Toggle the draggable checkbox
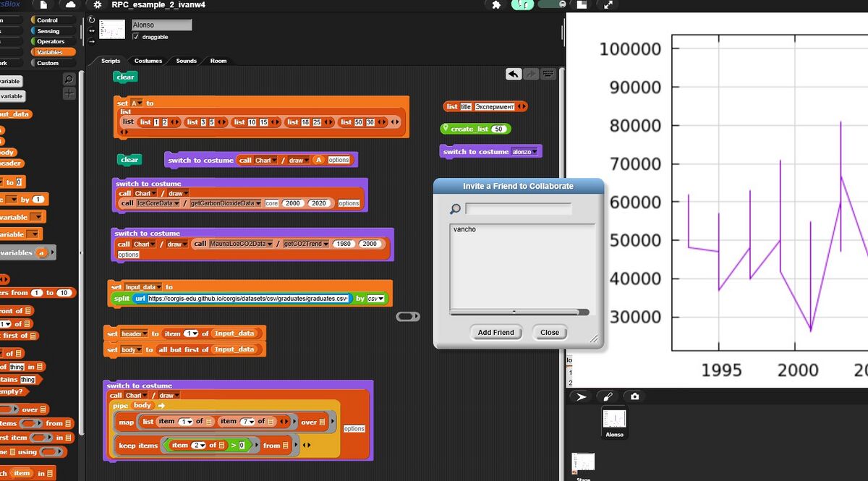The image size is (868, 481). (x=136, y=37)
